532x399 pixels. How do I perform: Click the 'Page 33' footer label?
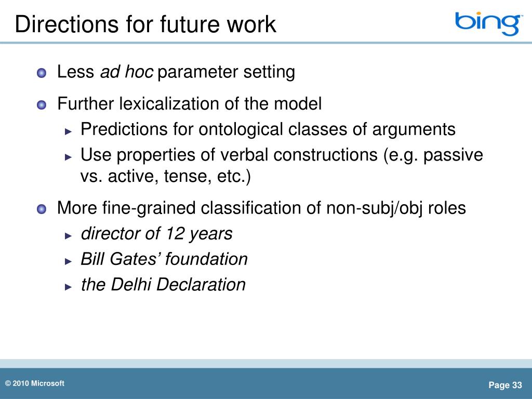(x=505, y=385)
